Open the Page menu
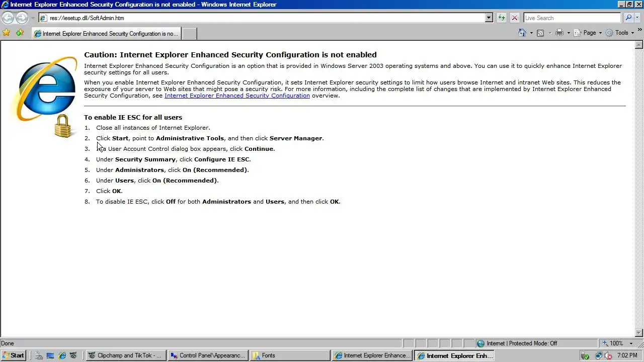Image resolution: width=644 pixels, height=362 pixels. tap(589, 33)
